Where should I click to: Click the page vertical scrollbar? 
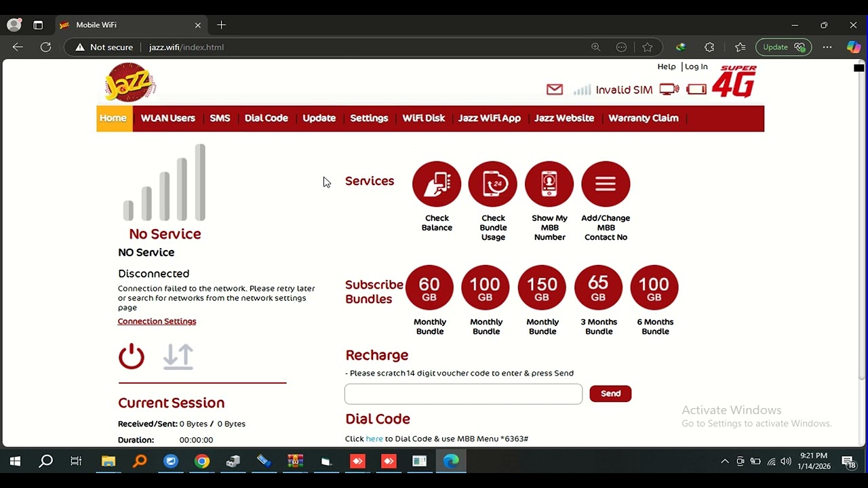(862, 224)
